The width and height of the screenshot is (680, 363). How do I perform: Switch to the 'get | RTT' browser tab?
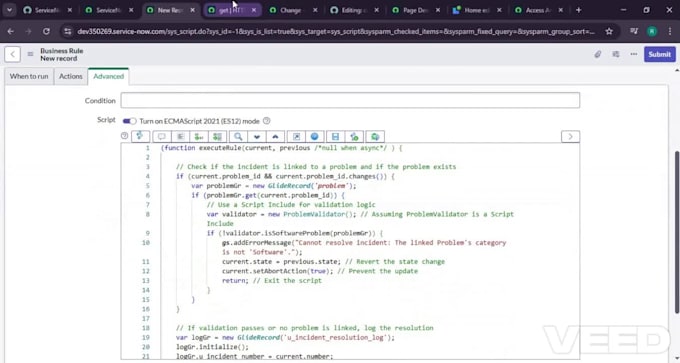click(232, 10)
